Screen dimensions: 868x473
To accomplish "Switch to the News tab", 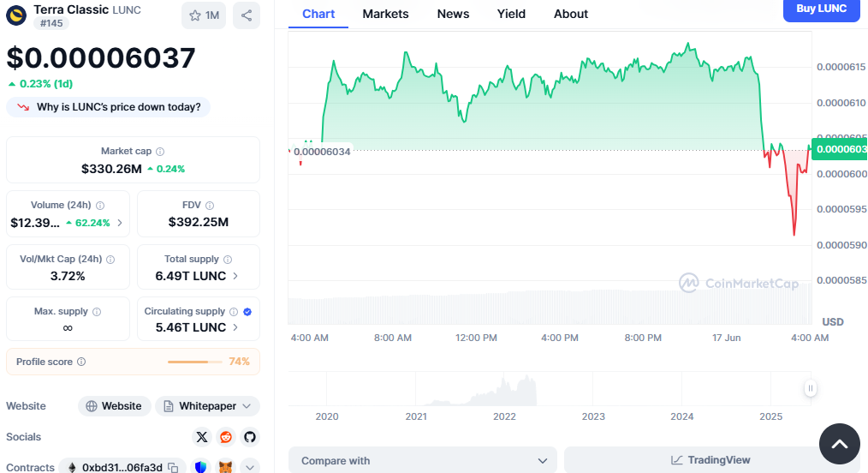I will 453,14.
